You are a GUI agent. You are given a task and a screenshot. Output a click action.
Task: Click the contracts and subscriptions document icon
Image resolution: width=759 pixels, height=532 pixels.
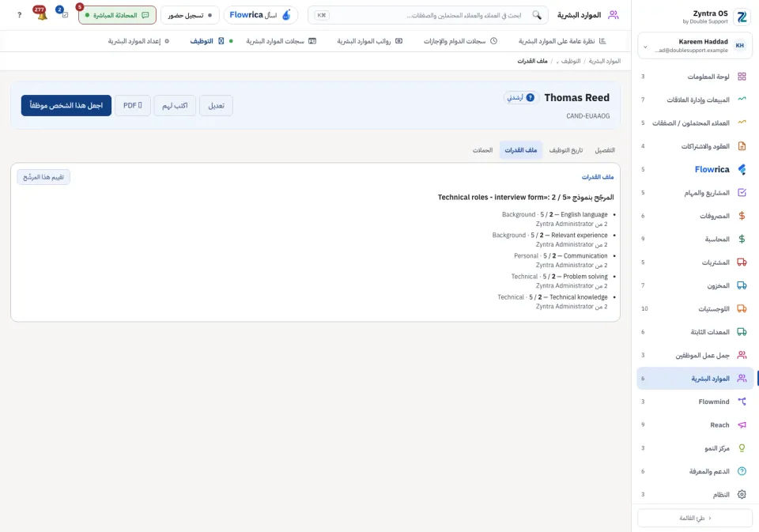(x=742, y=146)
